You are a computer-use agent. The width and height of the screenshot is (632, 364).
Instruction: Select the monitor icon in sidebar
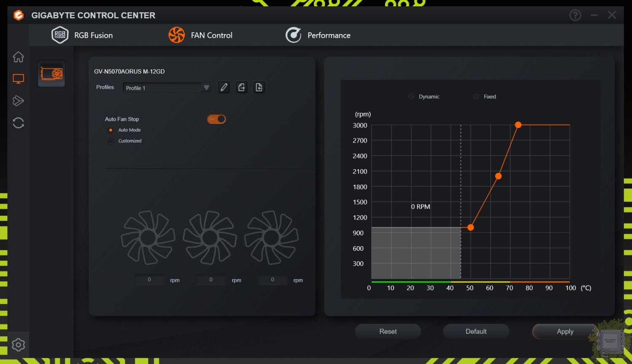pyautogui.click(x=18, y=79)
